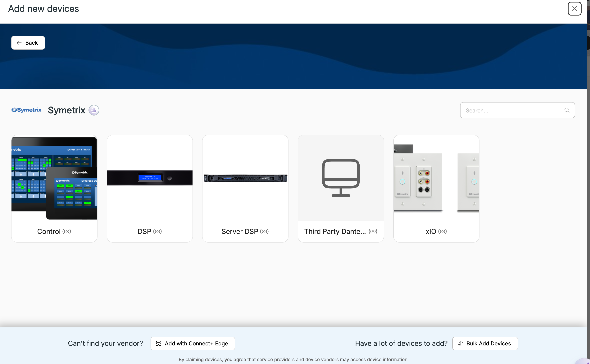Select the DSP card label
Screen dimensions: 590x364
144,231
